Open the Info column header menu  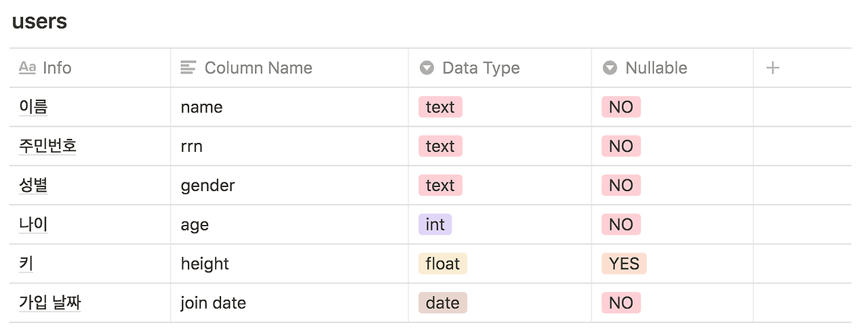[x=57, y=68]
